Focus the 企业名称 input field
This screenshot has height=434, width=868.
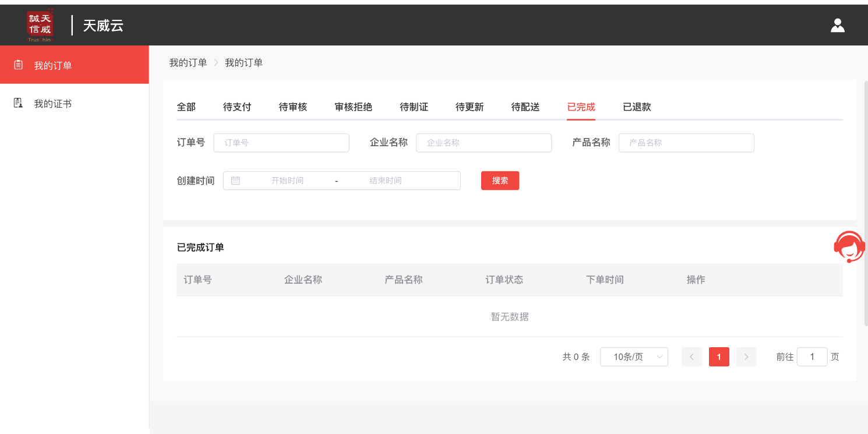coord(484,143)
